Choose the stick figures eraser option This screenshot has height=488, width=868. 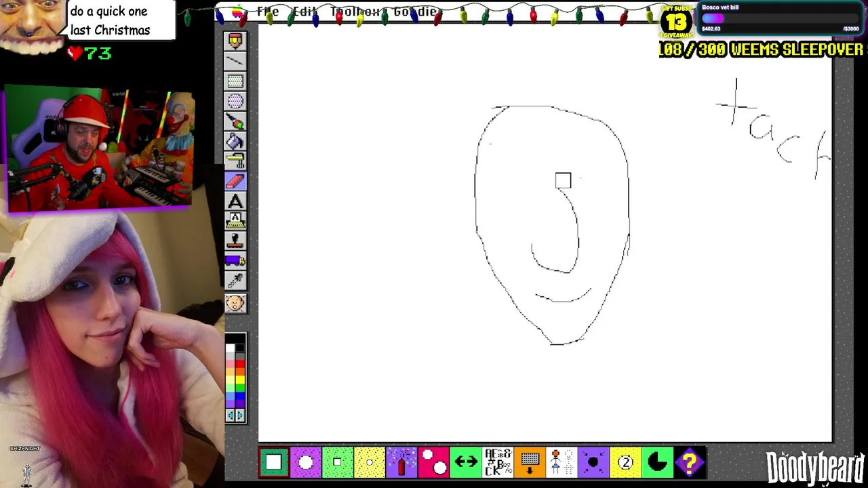[x=561, y=463]
